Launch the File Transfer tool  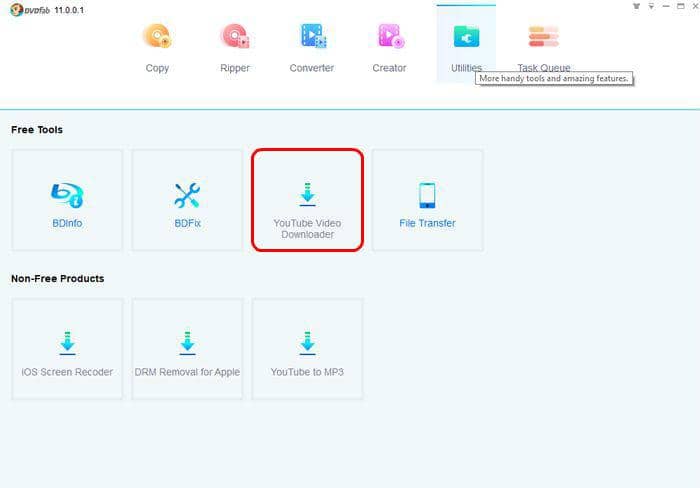click(427, 200)
